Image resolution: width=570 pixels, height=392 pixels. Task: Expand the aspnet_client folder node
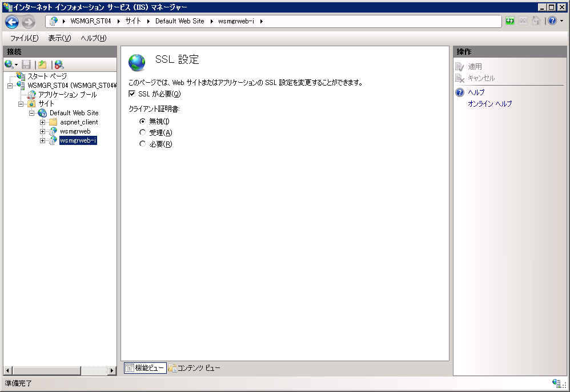(42, 123)
